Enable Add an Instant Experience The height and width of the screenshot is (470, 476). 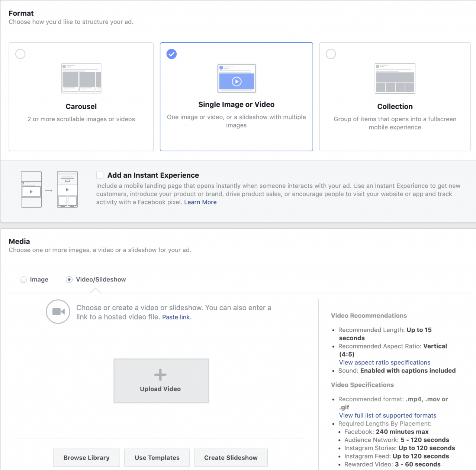coord(100,175)
